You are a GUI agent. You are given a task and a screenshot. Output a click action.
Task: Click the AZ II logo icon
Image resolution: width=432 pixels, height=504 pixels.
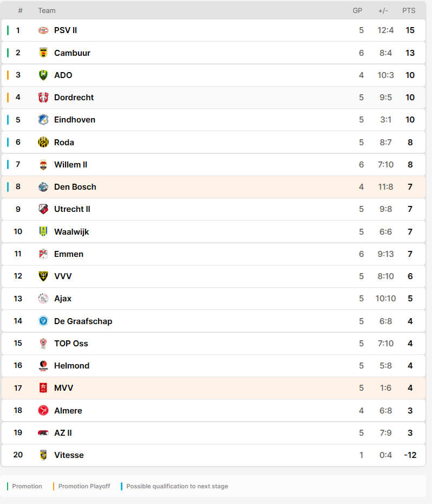(x=43, y=432)
